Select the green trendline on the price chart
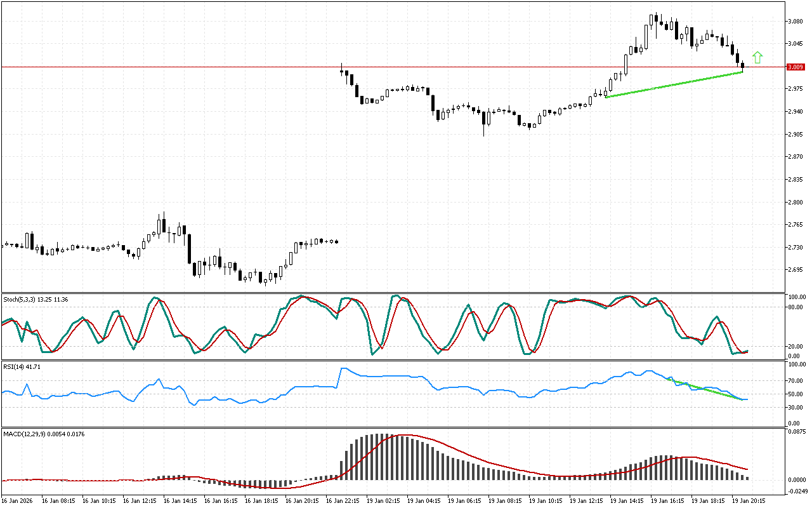The width and height of the screenshot is (812, 508). [x=674, y=84]
